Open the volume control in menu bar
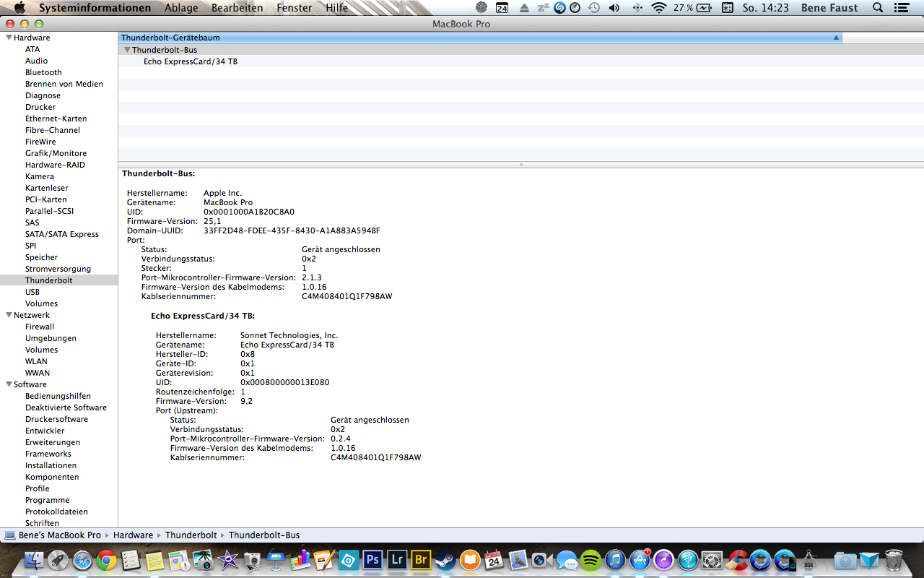 click(614, 8)
